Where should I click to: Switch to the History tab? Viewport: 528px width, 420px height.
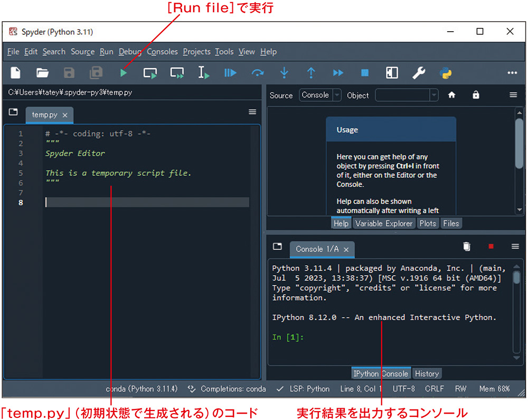(427, 374)
